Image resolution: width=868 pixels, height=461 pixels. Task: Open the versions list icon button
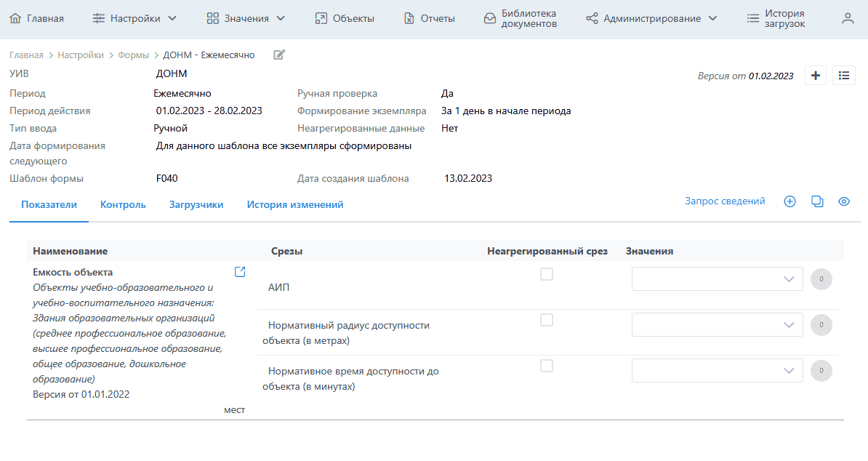(844, 76)
